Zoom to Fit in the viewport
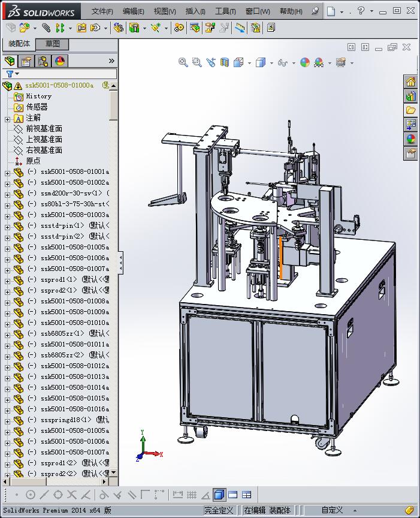420x518 pixels. click(183, 62)
